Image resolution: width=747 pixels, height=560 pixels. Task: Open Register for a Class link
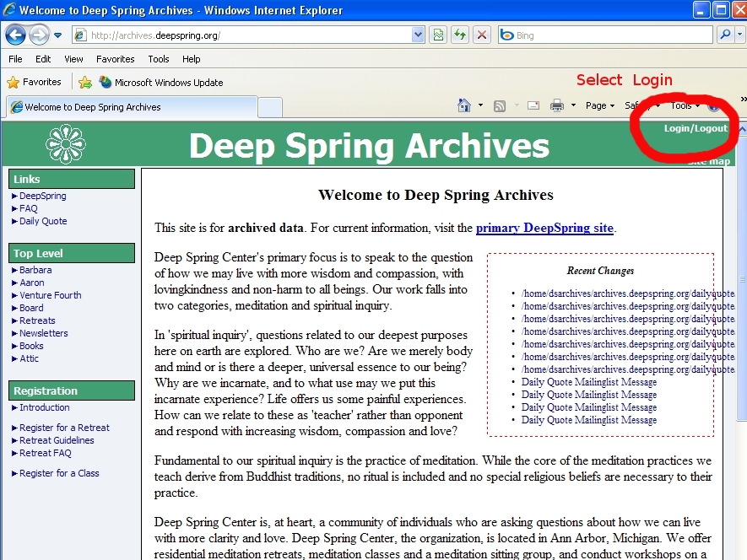pyautogui.click(x=59, y=473)
